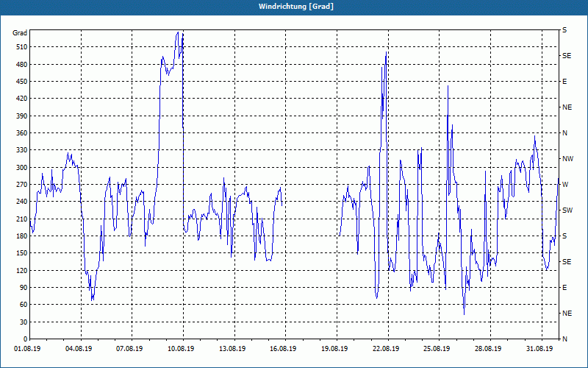The height and width of the screenshot is (368, 588).
Task: Click the 360 y-axis label
Action: [x=22, y=133]
